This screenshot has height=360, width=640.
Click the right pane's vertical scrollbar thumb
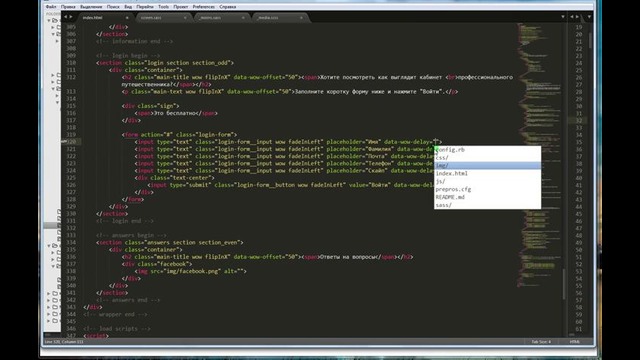[x=590, y=40]
